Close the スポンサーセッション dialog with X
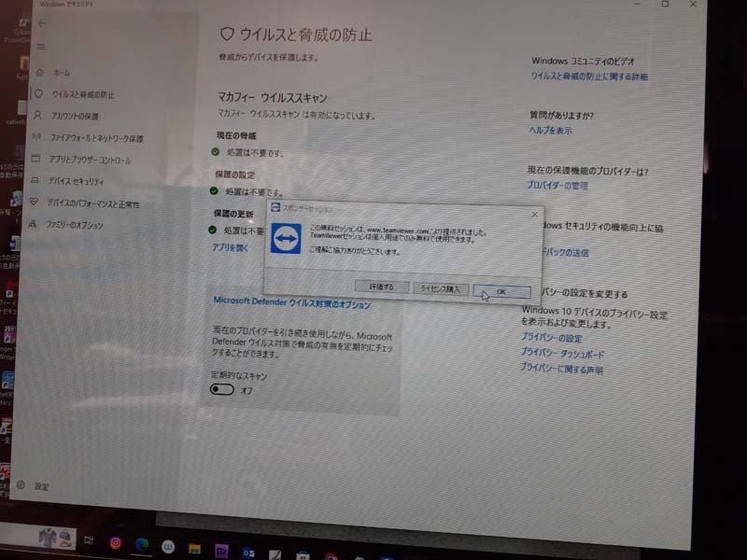747x560 pixels. tap(534, 215)
